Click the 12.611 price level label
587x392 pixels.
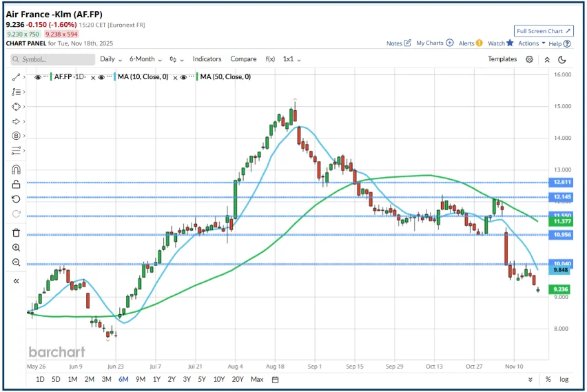point(561,183)
